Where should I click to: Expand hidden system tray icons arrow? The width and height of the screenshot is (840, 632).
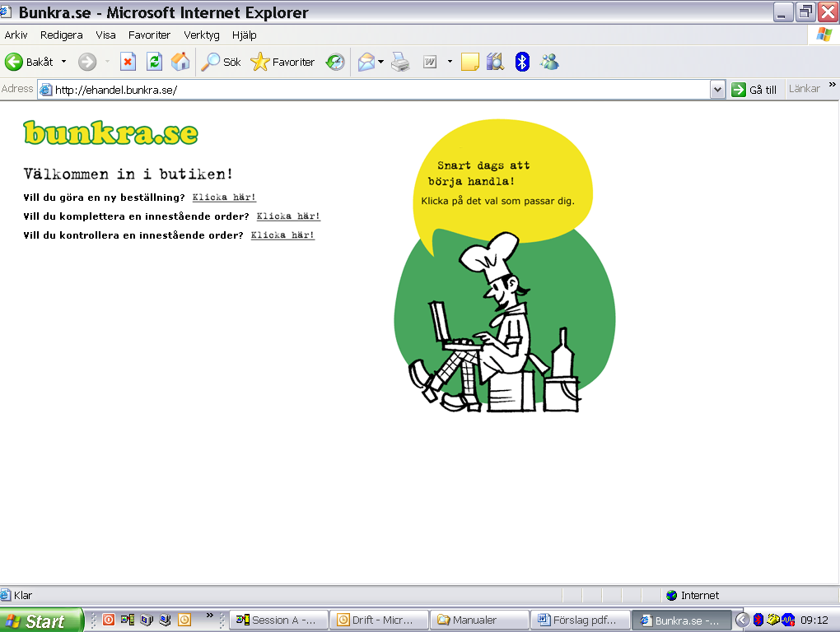click(742, 620)
